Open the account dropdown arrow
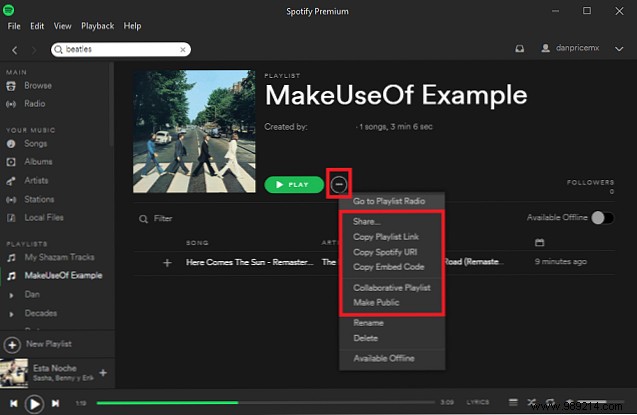Image resolution: width=637 pixels, height=415 pixels. pyautogui.click(x=619, y=49)
